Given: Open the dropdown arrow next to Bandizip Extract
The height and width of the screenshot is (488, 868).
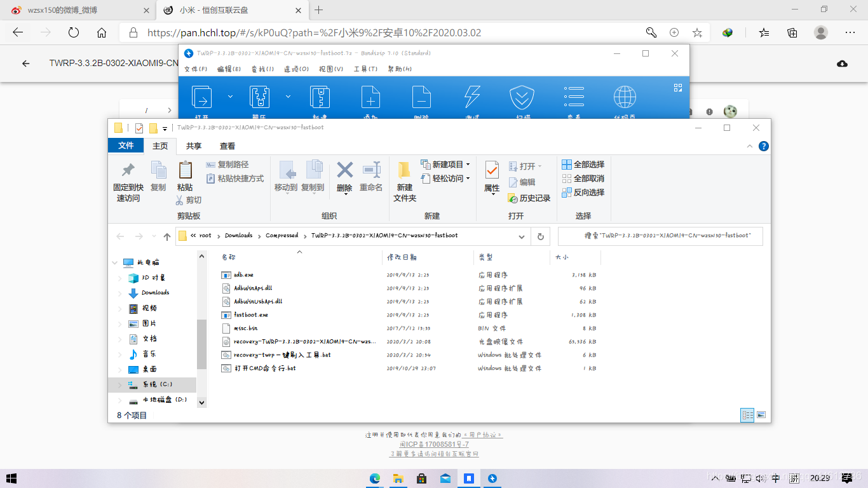Looking at the screenshot, I should click(288, 97).
